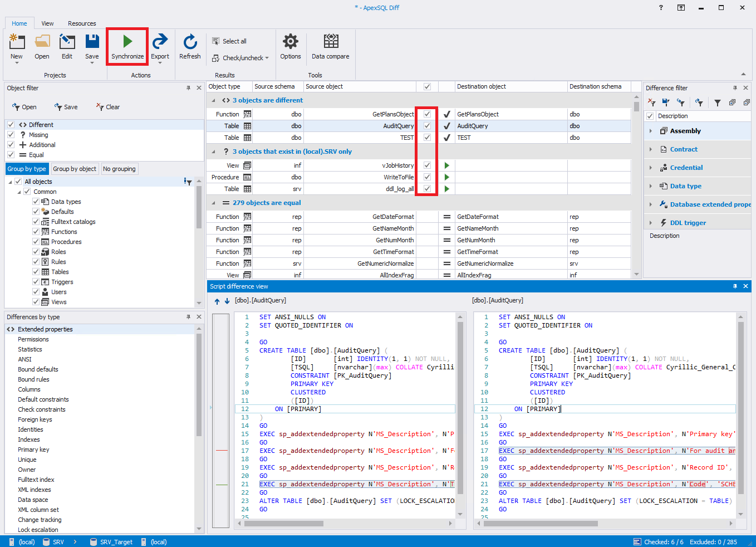This screenshot has width=756, height=547.
Task: Export comparison results
Action: [x=160, y=47]
